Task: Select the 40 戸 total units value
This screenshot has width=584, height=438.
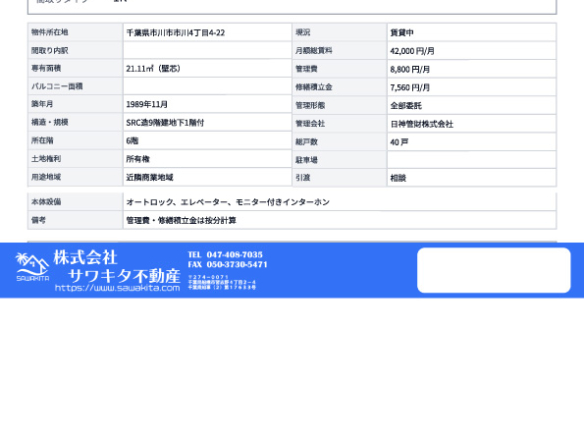Action: [x=399, y=142]
